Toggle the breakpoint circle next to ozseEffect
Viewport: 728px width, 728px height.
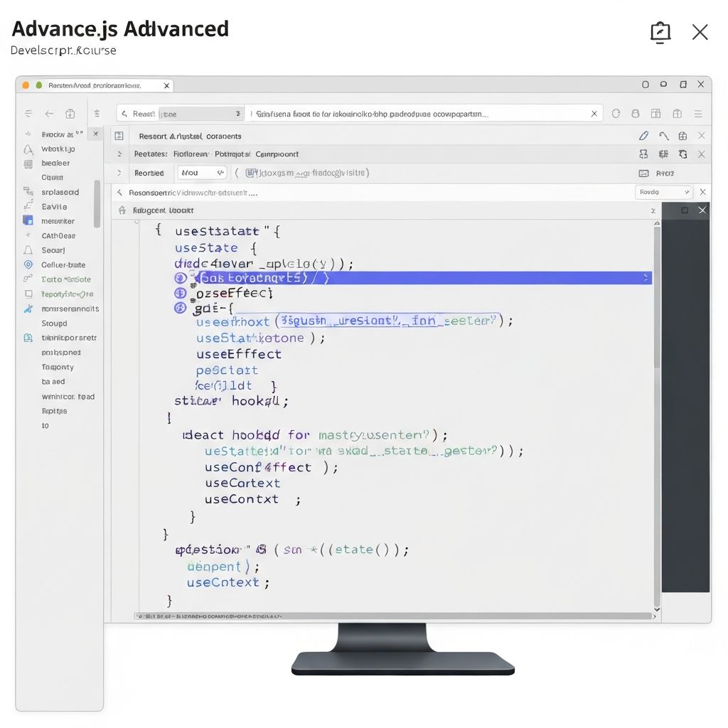pos(179,292)
